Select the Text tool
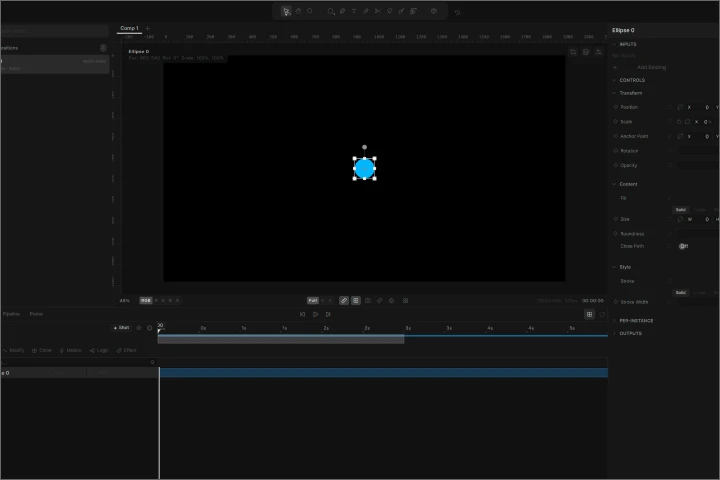 [x=354, y=11]
